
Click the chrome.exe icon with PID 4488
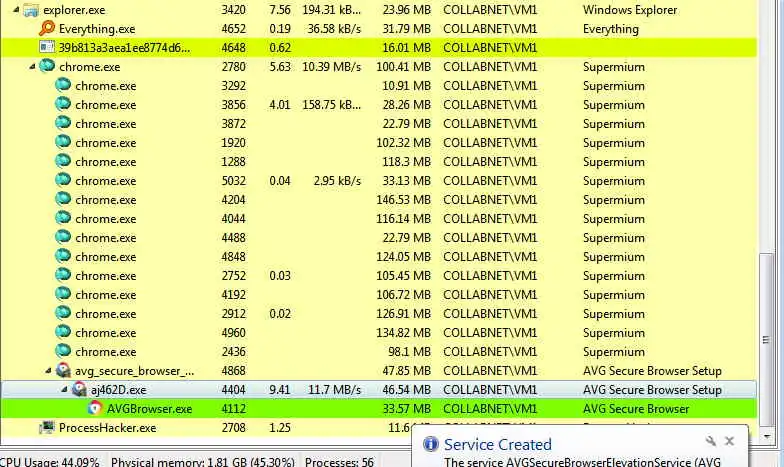[63, 238]
